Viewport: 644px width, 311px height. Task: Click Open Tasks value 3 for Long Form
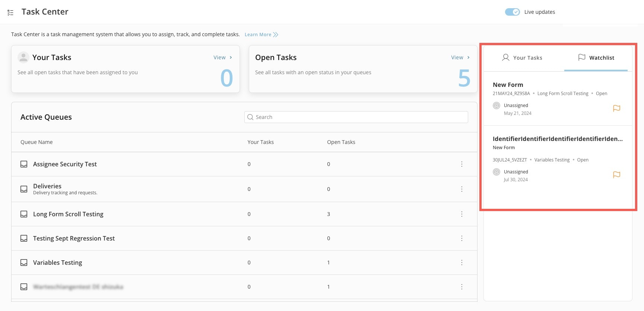pos(329,214)
